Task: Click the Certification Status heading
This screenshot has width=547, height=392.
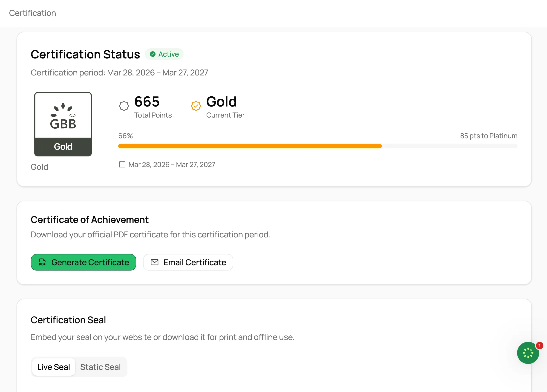Action: pos(85,54)
